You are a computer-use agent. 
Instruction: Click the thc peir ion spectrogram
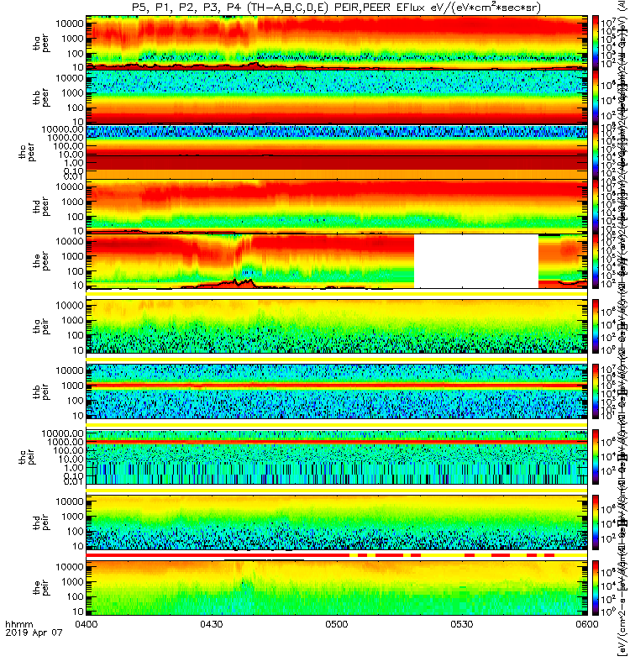[x=337, y=457]
